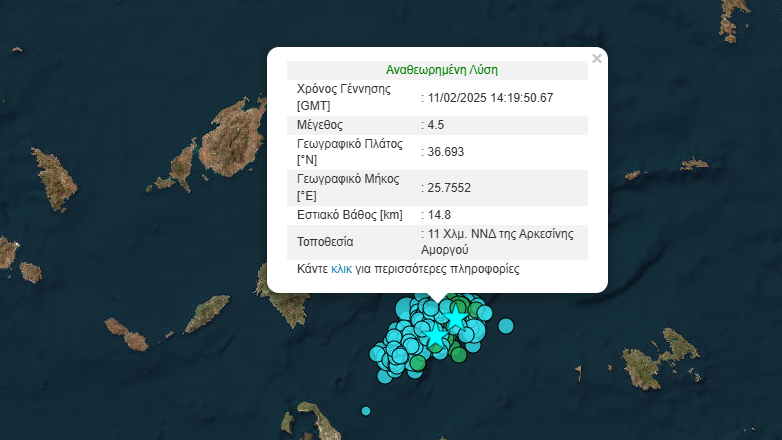Select the green circle below the lower star
Image resolution: width=782 pixels, height=440 pixels.
pos(457,354)
